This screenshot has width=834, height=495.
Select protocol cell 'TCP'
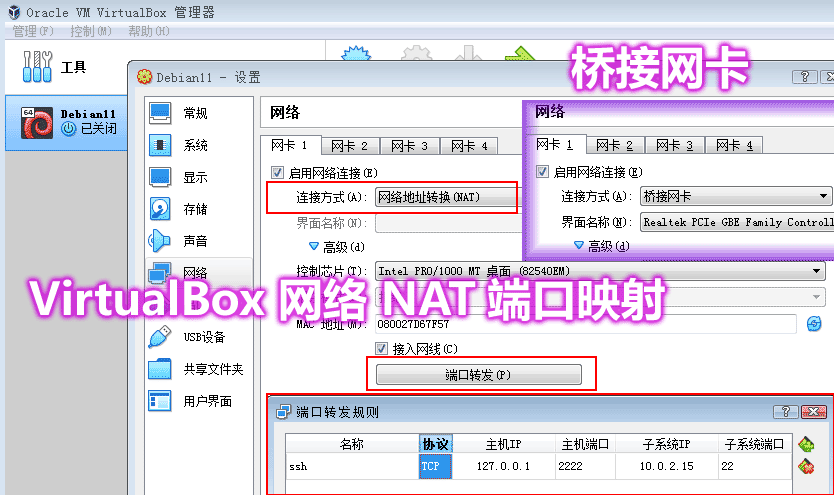tap(436, 466)
